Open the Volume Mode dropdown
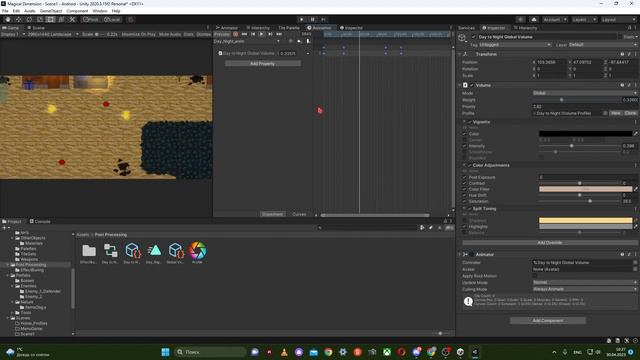 click(585, 93)
